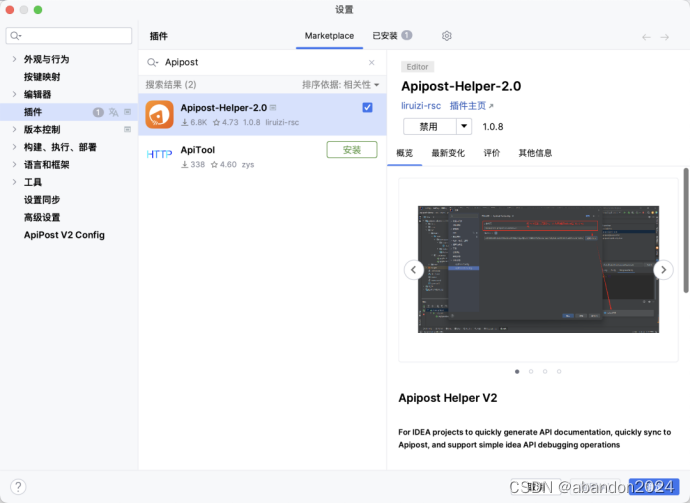Image resolution: width=690 pixels, height=503 pixels.
Task: Expand the 工具 settings group
Action: coord(14,182)
